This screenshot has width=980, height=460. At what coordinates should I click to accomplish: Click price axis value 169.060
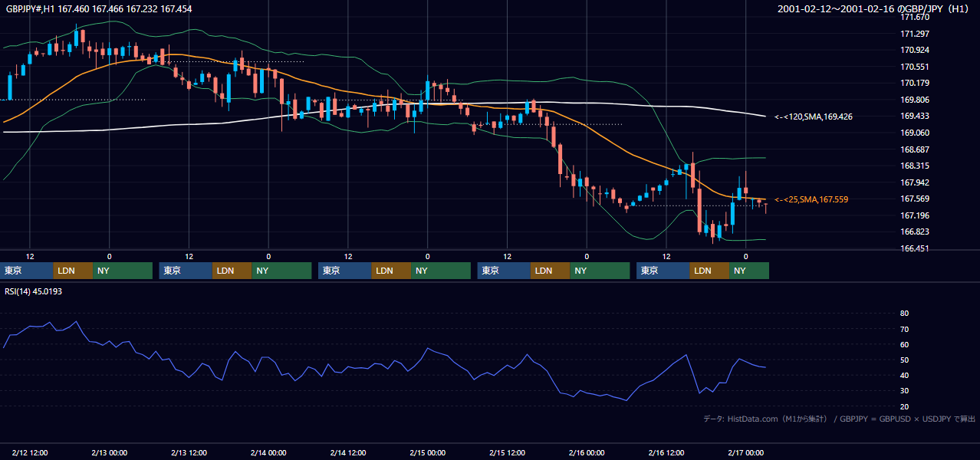pos(915,133)
